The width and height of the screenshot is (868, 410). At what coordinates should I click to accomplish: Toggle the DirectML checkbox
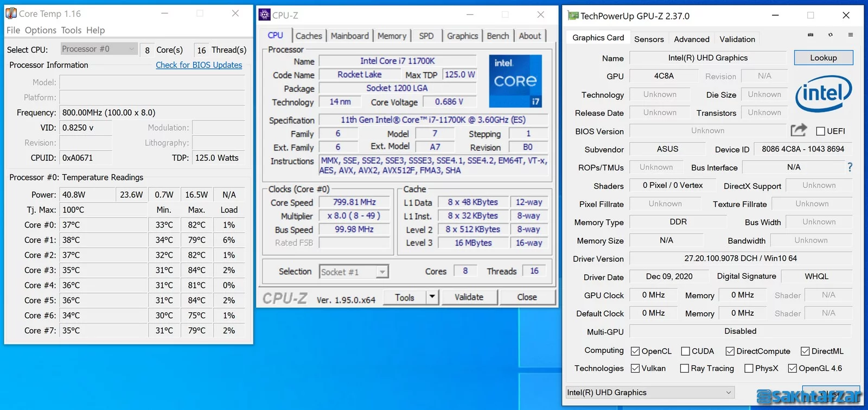(x=805, y=351)
